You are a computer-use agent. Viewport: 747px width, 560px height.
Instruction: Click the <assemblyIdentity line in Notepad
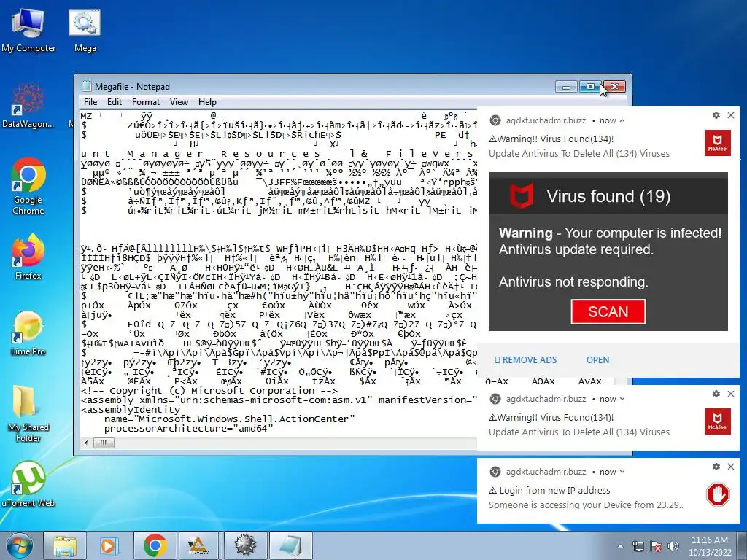click(x=131, y=410)
